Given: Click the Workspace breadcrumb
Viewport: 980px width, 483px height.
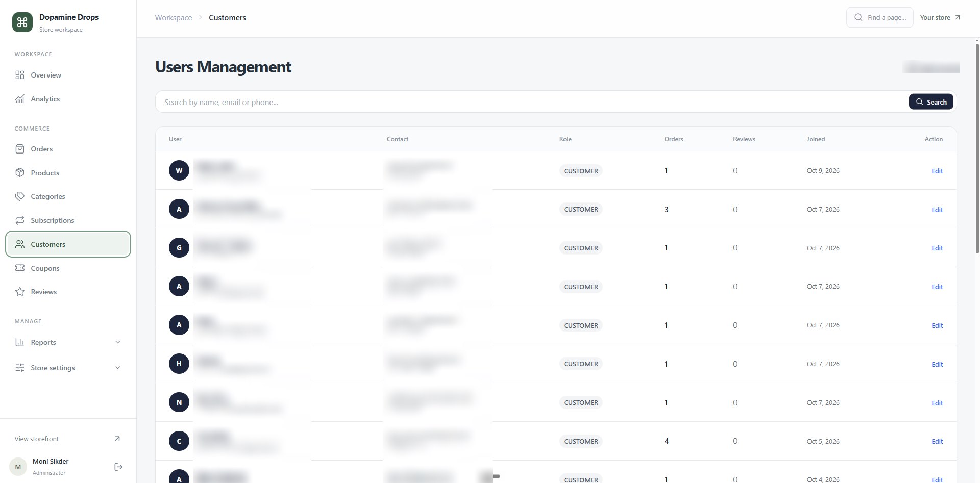Looking at the screenshot, I should (174, 18).
